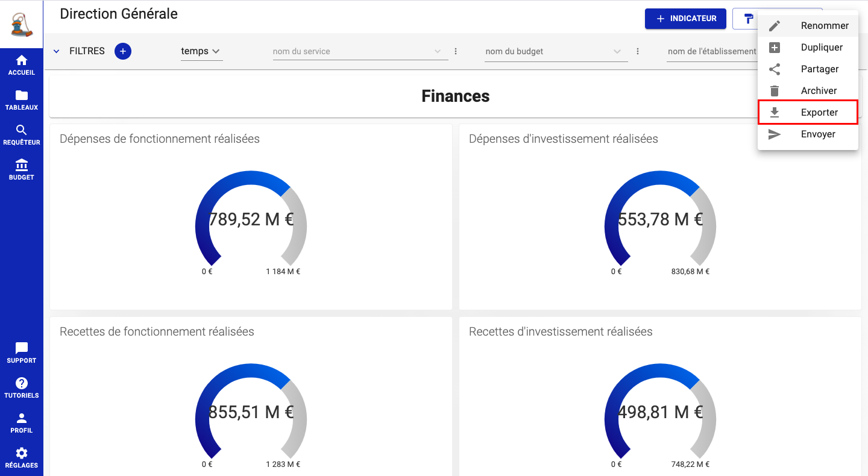
Task: Add a filter with the plus button
Action: tap(123, 51)
